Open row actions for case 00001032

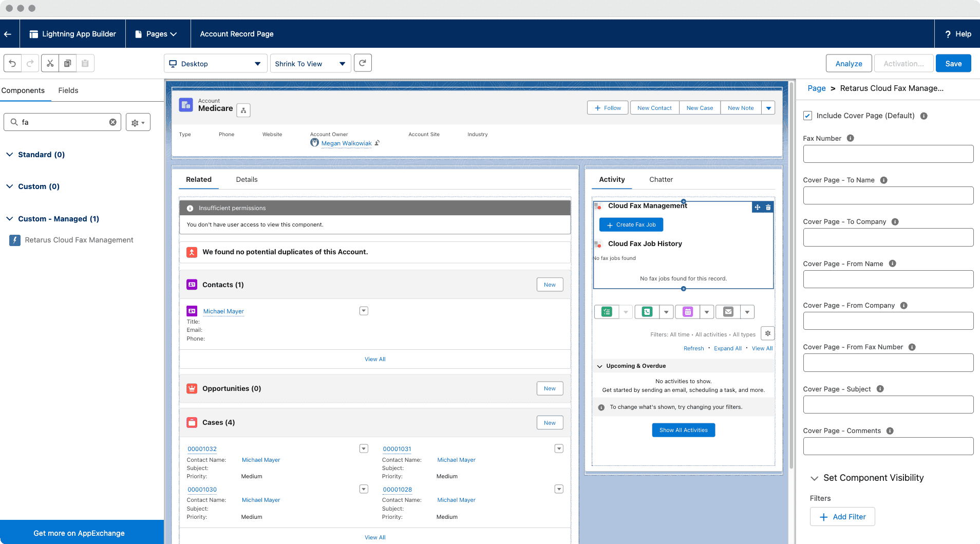click(364, 448)
